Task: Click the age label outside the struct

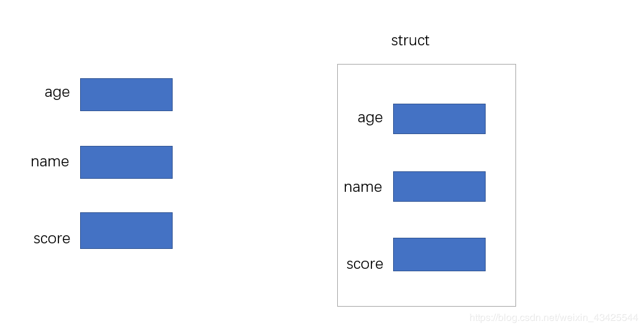Action: point(57,92)
